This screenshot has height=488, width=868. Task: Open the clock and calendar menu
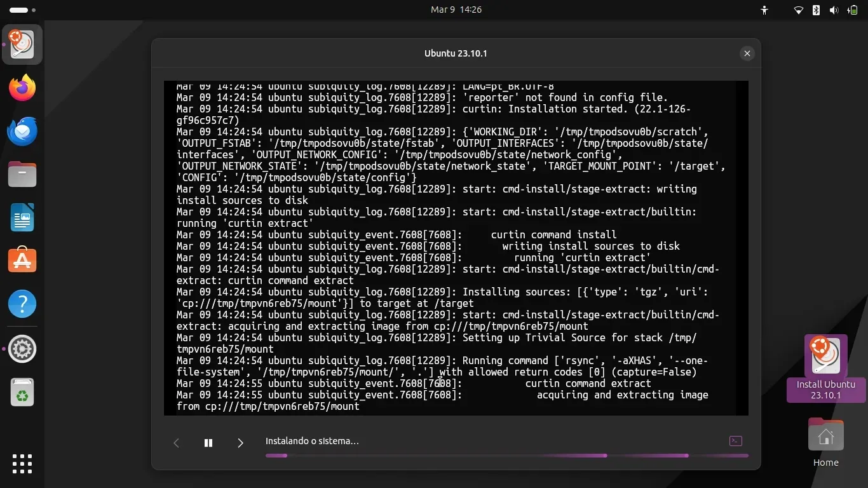point(456,10)
